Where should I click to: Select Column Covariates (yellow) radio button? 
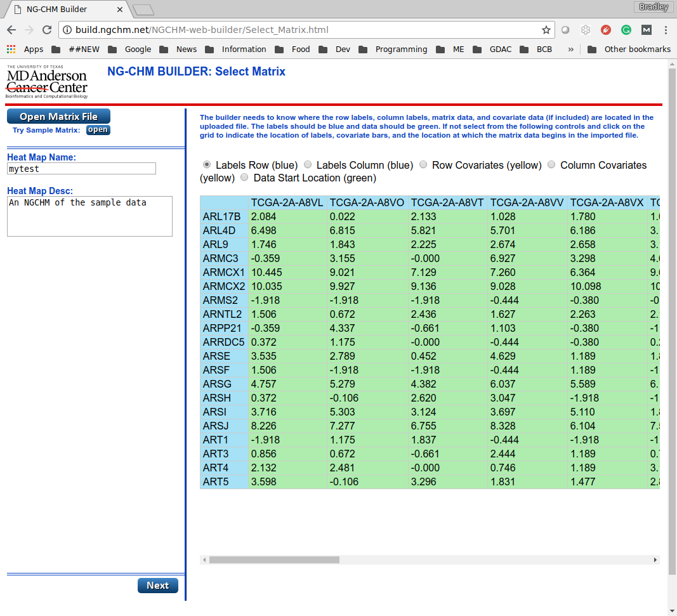[551, 164]
